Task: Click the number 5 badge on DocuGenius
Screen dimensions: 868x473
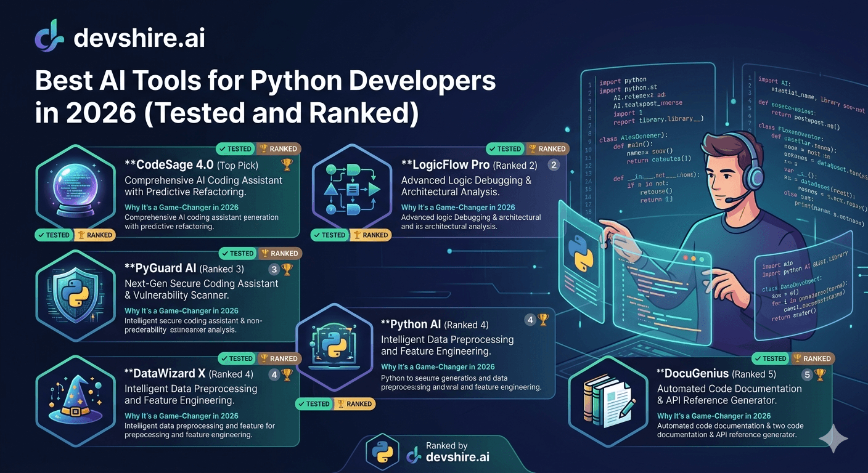Action: 807,374
